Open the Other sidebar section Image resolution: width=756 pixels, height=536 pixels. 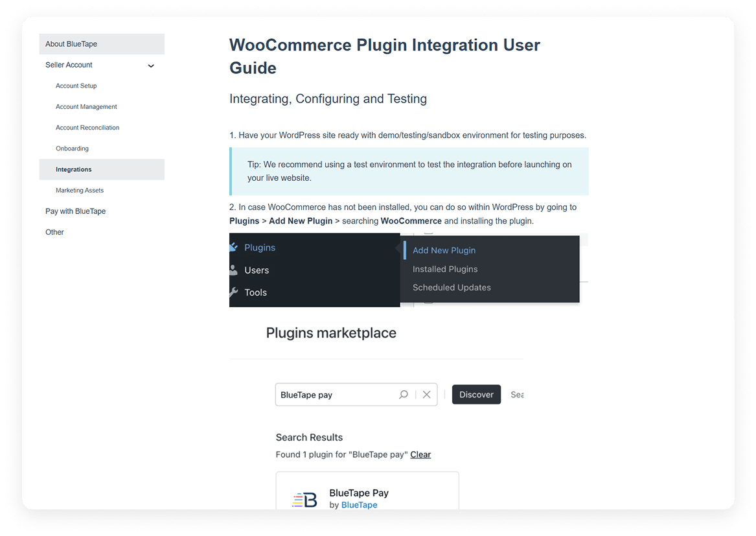(x=54, y=232)
